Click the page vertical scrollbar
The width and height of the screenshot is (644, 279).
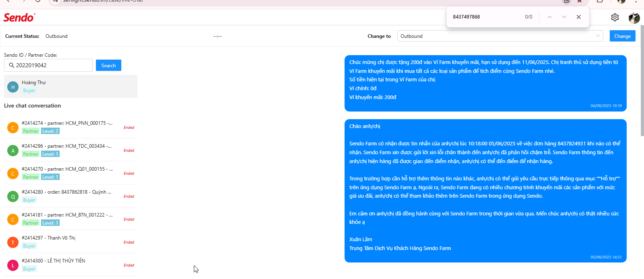(642, 81)
